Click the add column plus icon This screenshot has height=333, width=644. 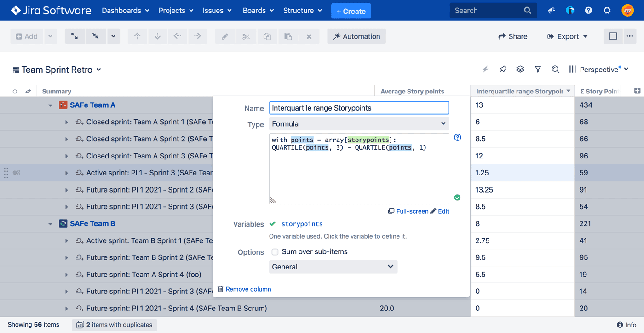click(637, 91)
